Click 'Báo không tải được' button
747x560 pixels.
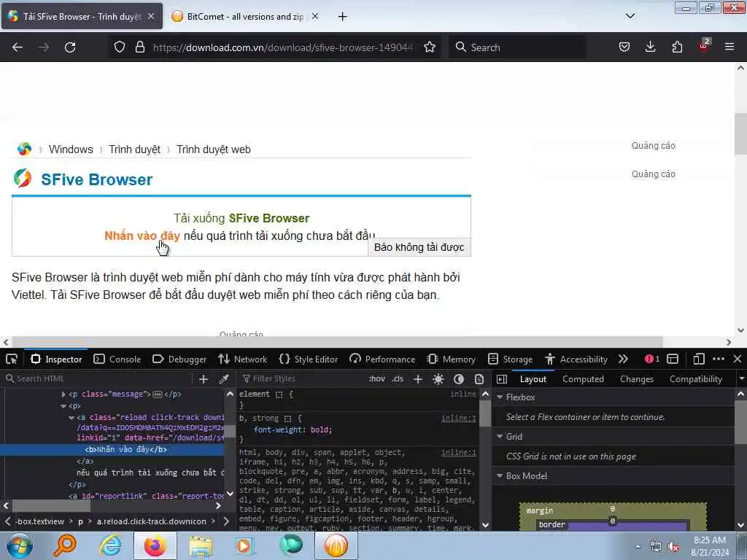(419, 247)
